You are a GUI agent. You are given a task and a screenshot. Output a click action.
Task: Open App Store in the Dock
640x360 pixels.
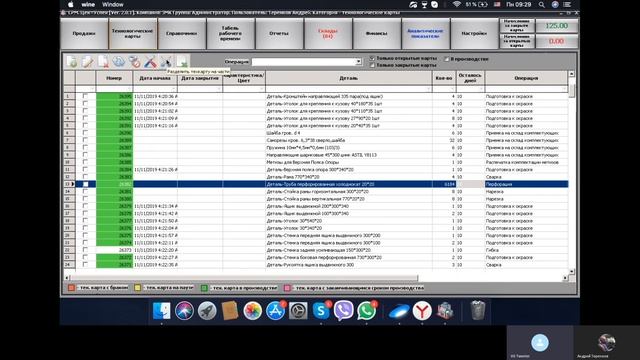[276, 311]
